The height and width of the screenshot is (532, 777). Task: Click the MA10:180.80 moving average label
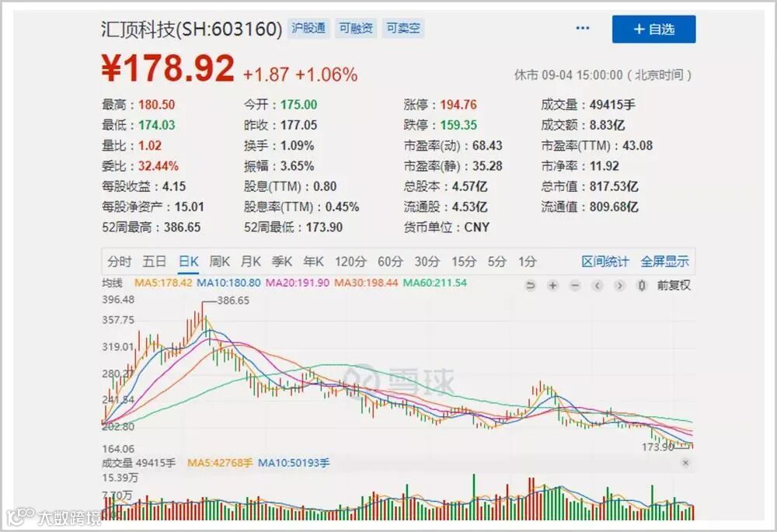(x=228, y=283)
